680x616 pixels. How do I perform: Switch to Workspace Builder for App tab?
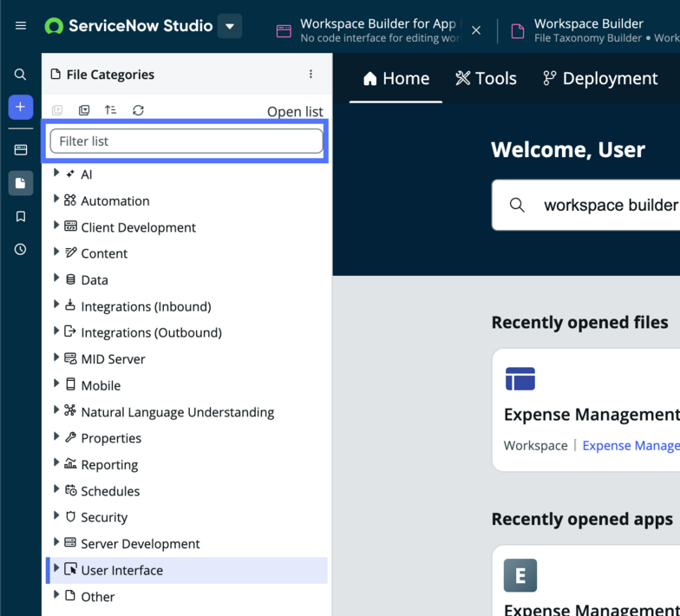pos(369,30)
